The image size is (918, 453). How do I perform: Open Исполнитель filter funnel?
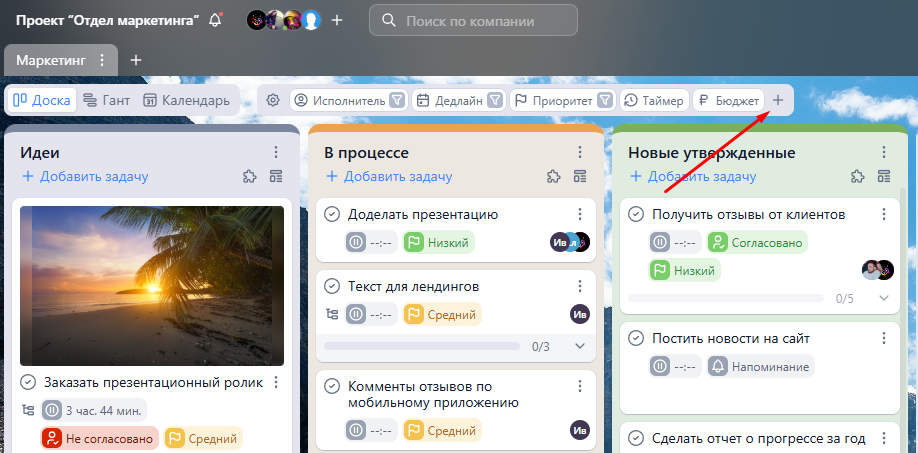tap(397, 100)
